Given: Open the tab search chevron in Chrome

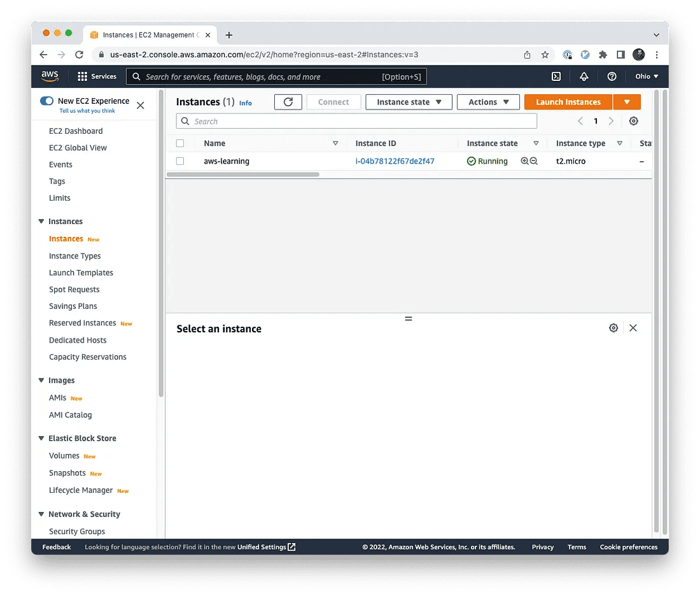Looking at the screenshot, I should tap(656, 35).
